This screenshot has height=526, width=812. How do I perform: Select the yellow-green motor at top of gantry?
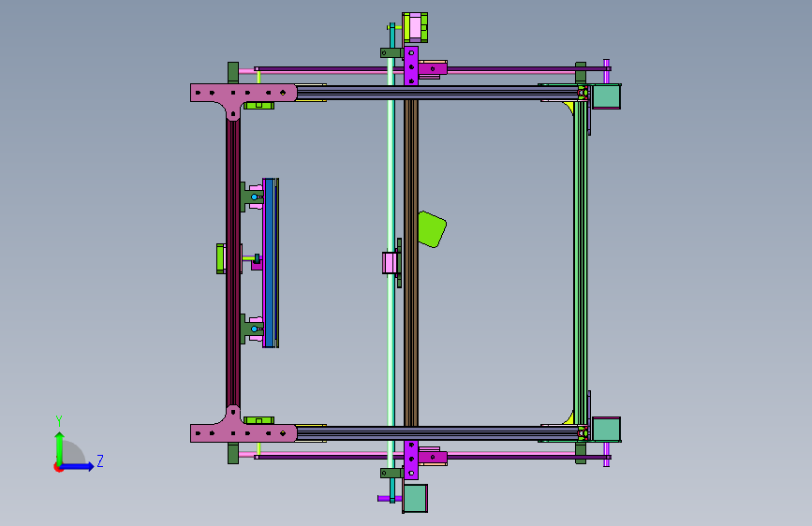pos(415,27)
